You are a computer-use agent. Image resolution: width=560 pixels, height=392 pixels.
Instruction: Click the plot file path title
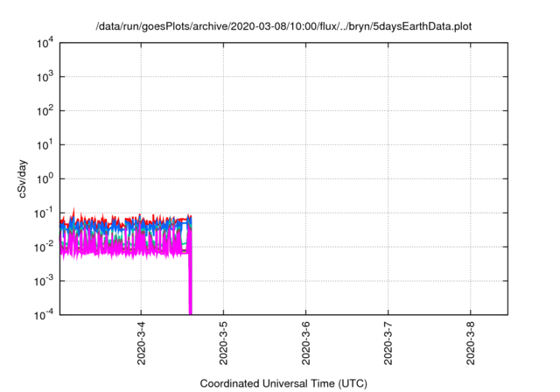coord(283,26)
